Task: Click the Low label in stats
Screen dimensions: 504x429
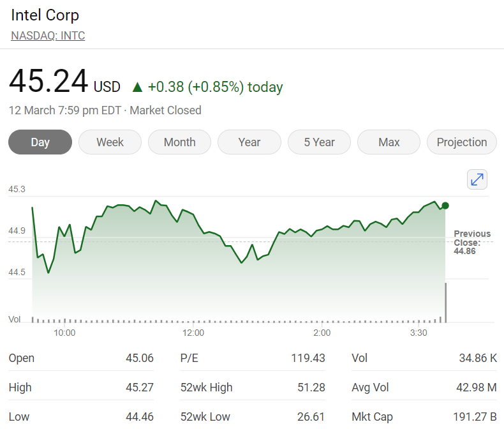Action: pos(19,417)
